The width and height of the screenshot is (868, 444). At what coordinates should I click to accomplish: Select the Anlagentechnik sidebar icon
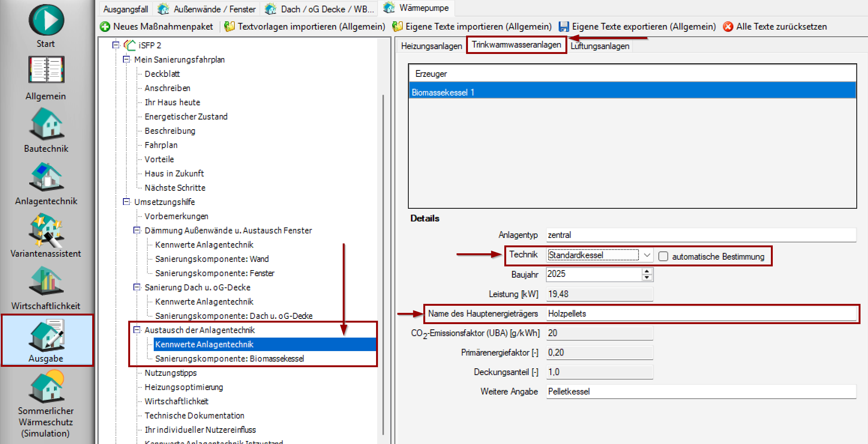click(46, 176)
